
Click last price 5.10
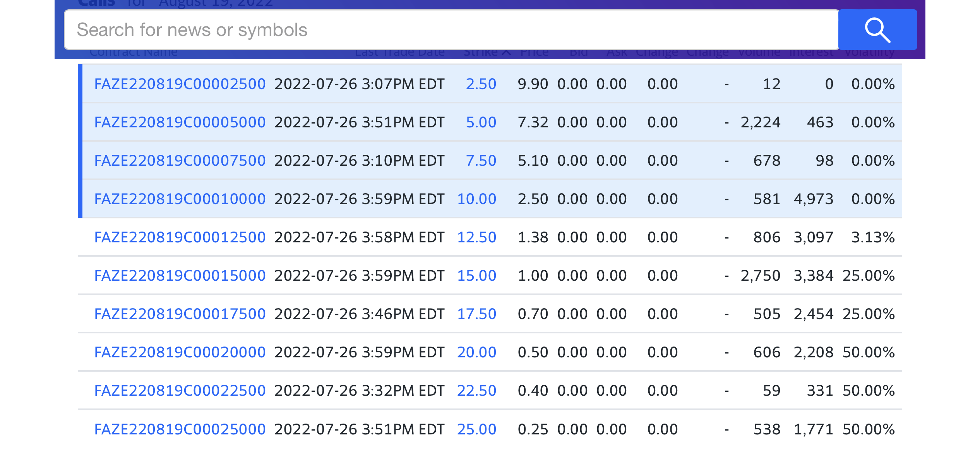pos(533,161)
